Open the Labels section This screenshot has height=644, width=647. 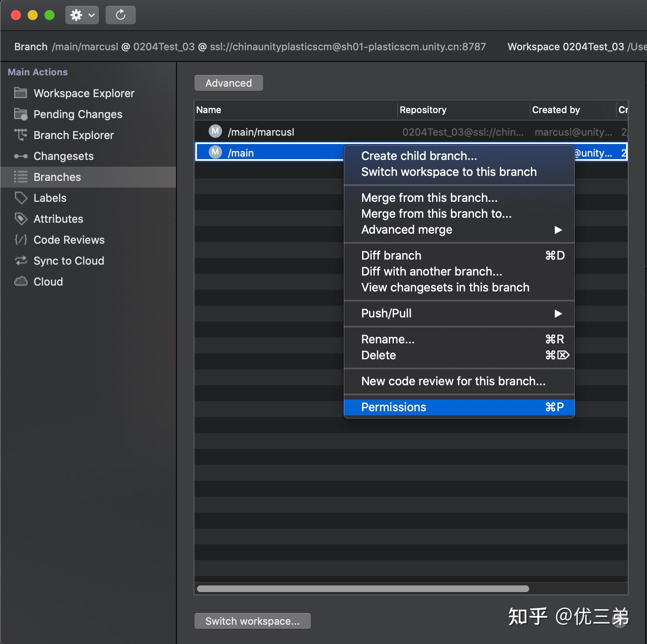[50, 198]
